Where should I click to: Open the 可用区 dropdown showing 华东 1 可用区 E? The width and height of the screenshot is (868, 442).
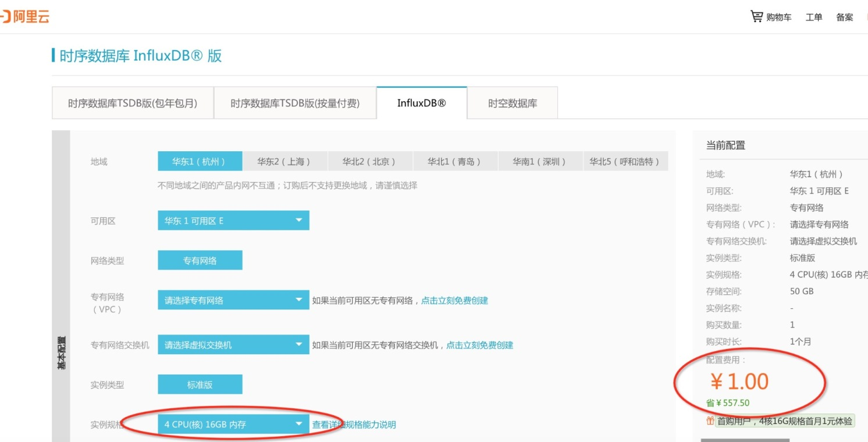pos(233,220)
